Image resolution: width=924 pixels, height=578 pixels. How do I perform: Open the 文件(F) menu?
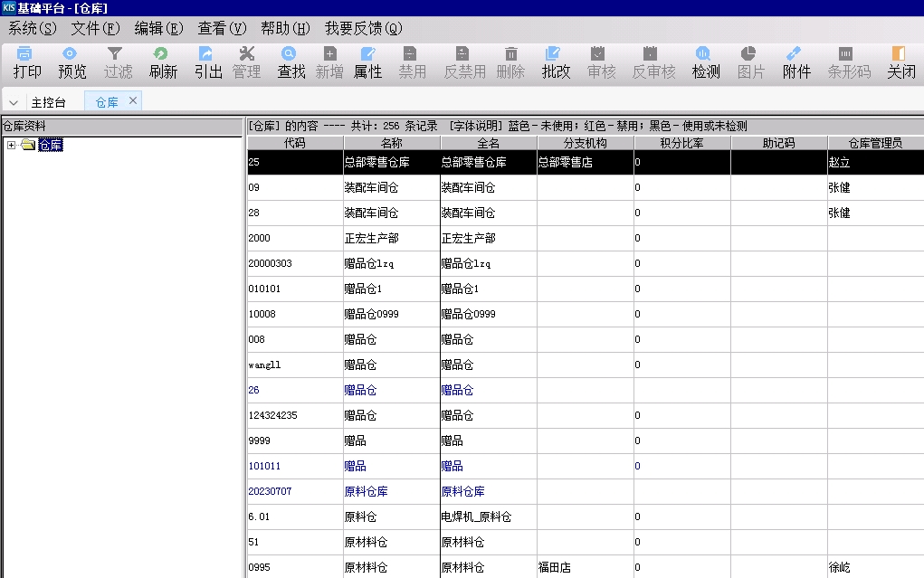95,28
